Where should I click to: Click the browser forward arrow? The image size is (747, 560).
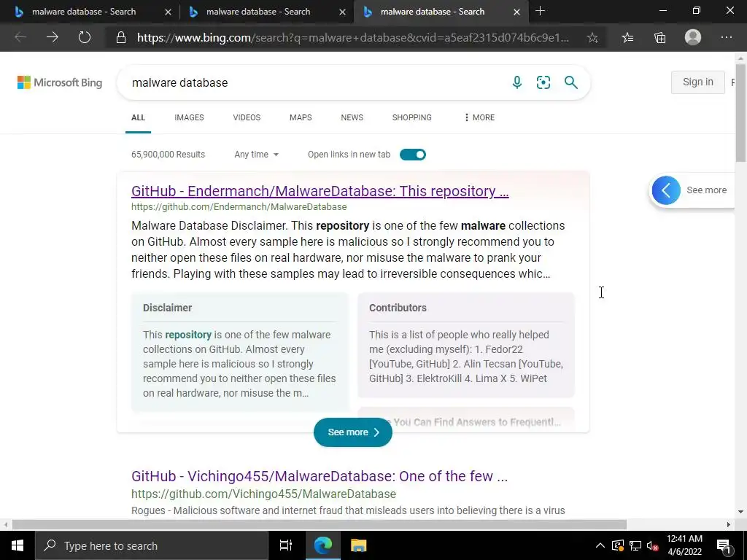[x=53, y=37]
